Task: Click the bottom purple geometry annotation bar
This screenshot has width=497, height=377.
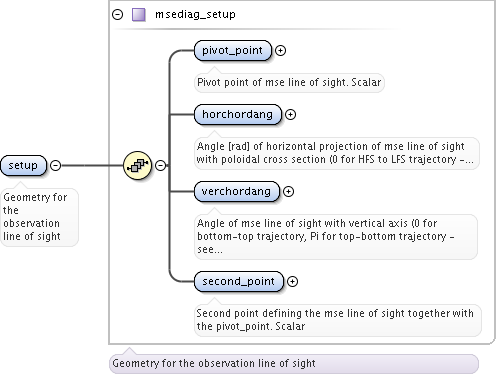Action: 294,363
